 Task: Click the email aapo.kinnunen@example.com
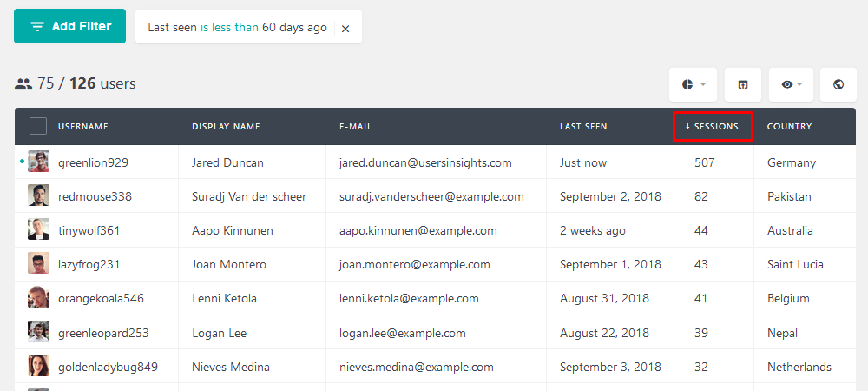tap(418, 231)
